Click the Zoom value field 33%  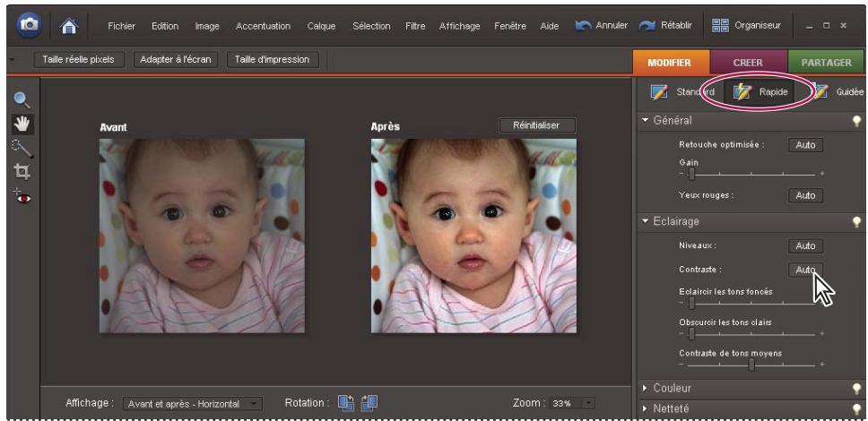click(566, 403)
